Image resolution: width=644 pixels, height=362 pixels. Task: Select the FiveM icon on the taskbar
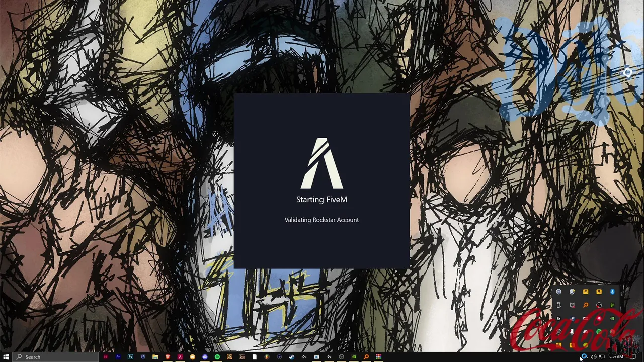click(x=180, y=357)
